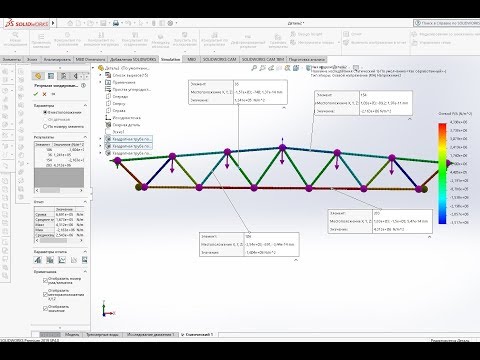Image resolution: width=480 pixels, height=360 pixels.
Task: Click Сравнить результаты ribbon button
Action: [x=278, y=41]
